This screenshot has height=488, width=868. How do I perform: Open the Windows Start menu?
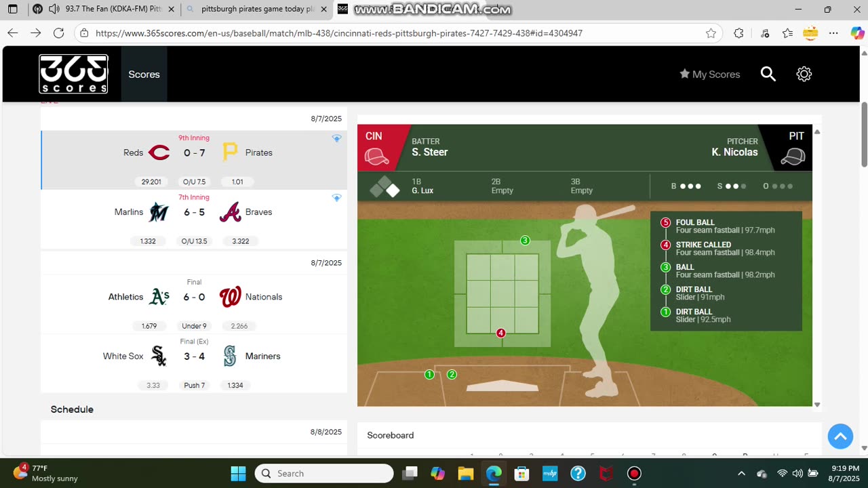pos(238,473)
